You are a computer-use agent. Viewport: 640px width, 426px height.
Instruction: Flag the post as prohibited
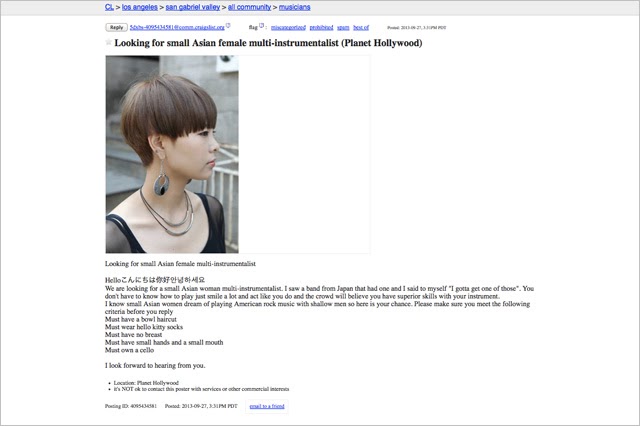click(x=321, y=27)
